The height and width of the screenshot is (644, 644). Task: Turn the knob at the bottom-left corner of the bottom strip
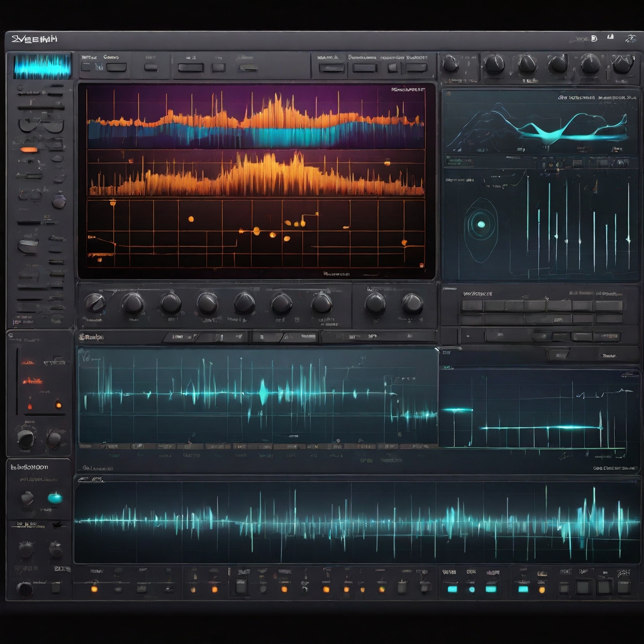click(x=25, y=589)
